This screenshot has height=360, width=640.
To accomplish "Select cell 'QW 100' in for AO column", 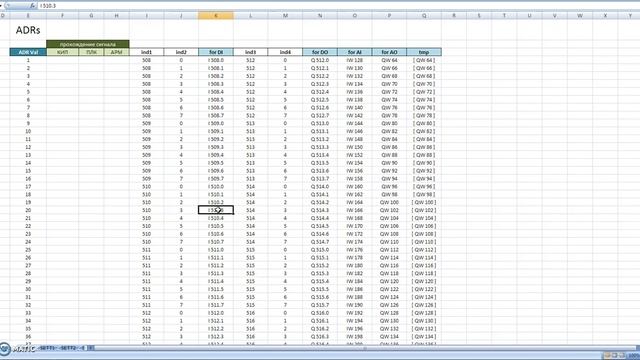I will click(389, 202).
